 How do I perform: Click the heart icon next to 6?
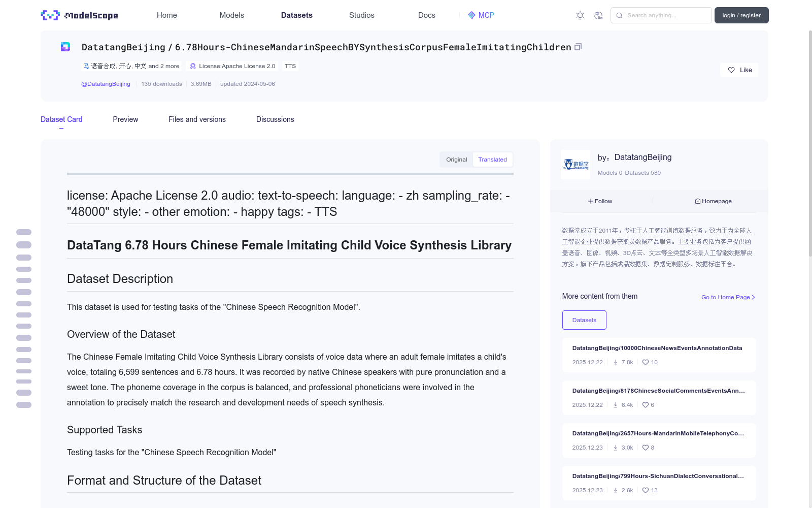[x=646, y=405]
